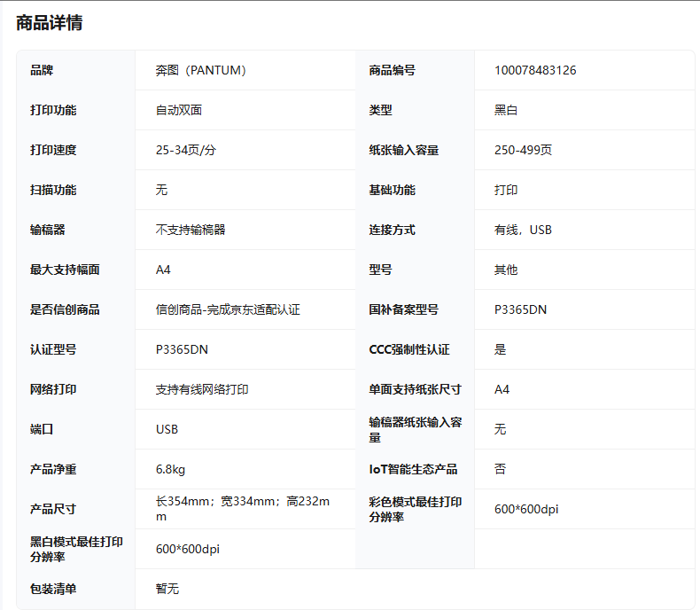Click the dimensions 长354mm；宽334mm；高232mm
Viewport: 700px width, 610px height.
pyautogui.click(x=243, y=509)
